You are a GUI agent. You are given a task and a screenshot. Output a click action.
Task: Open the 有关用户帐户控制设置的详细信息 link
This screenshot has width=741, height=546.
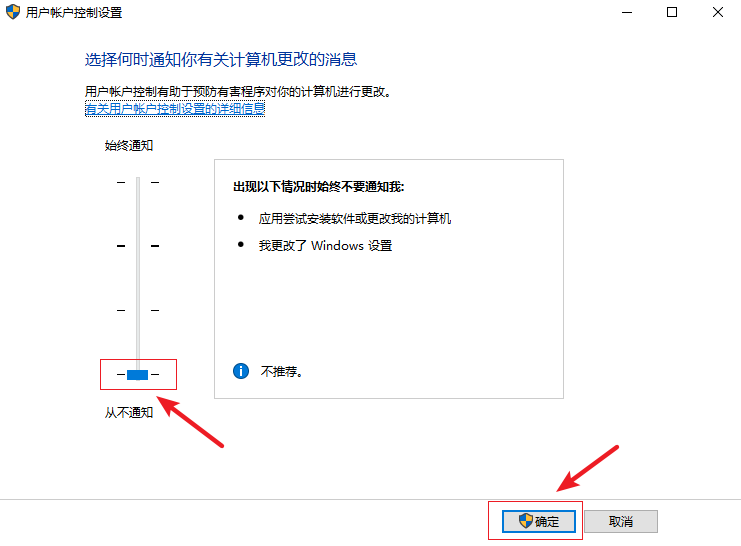pyautogui.click(x=175, y=109)
